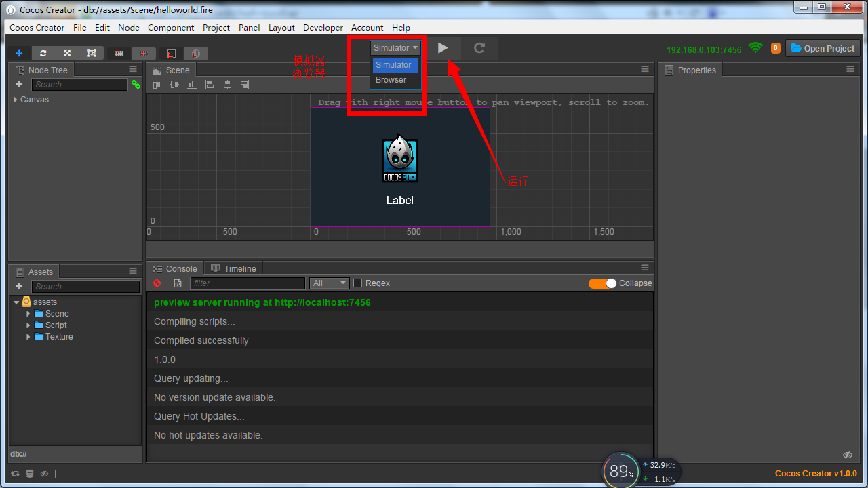The image size is (868, 488).
Task: Collapse the assets root folder
Action: pos(16,302)
